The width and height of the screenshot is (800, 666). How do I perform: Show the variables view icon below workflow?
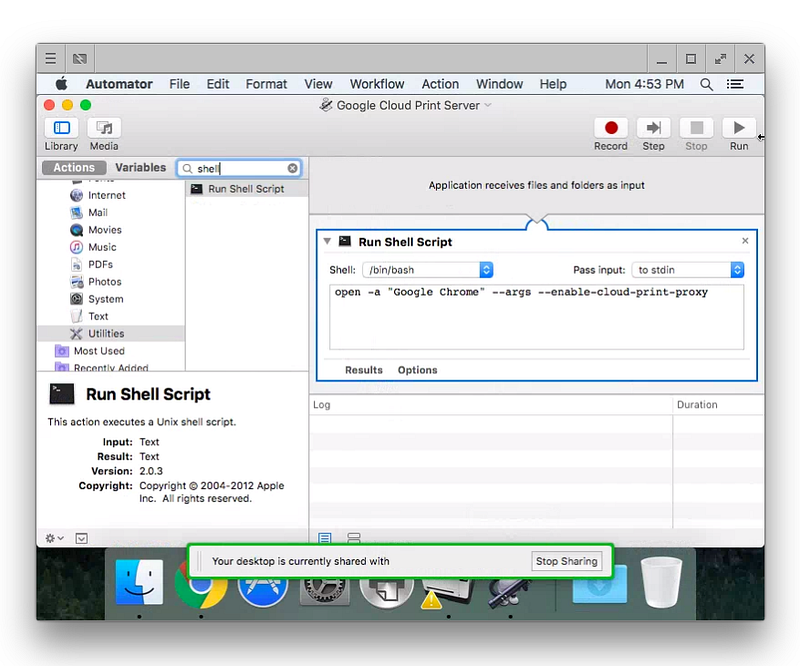pos(354,538)
